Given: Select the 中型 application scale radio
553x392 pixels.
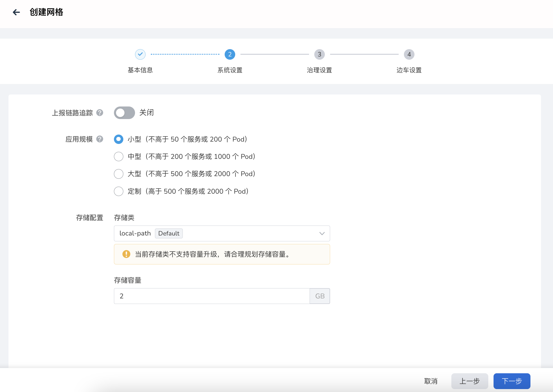Looking at the screenshot, I should point(119,157).
